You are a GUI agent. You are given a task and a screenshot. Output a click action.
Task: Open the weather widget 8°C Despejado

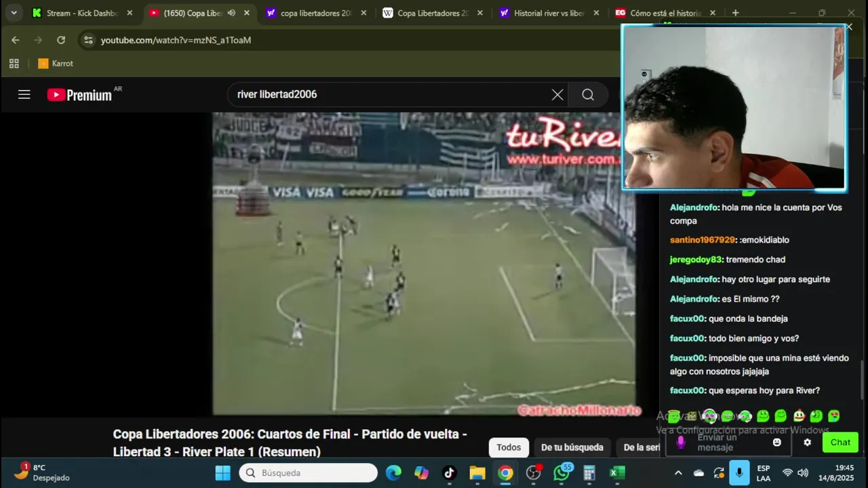tap(42, 473)
